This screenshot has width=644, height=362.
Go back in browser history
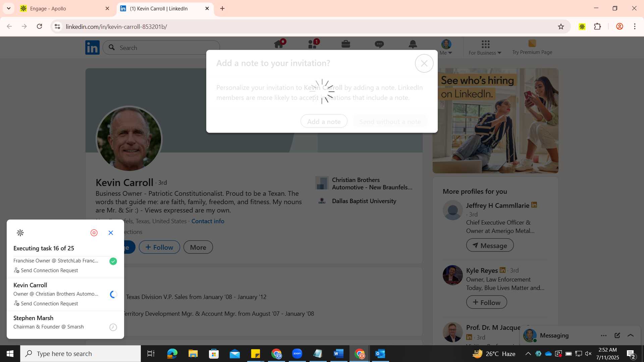(9, 26)
